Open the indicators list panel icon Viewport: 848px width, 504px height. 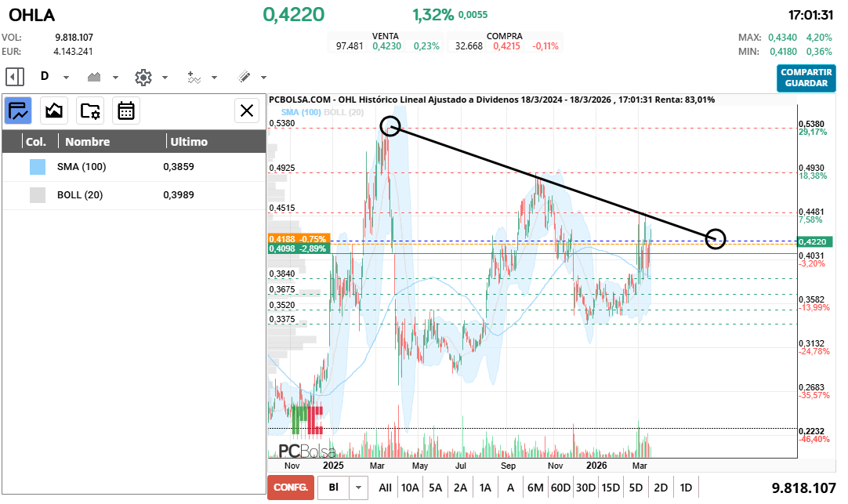(x=18, y=111)
